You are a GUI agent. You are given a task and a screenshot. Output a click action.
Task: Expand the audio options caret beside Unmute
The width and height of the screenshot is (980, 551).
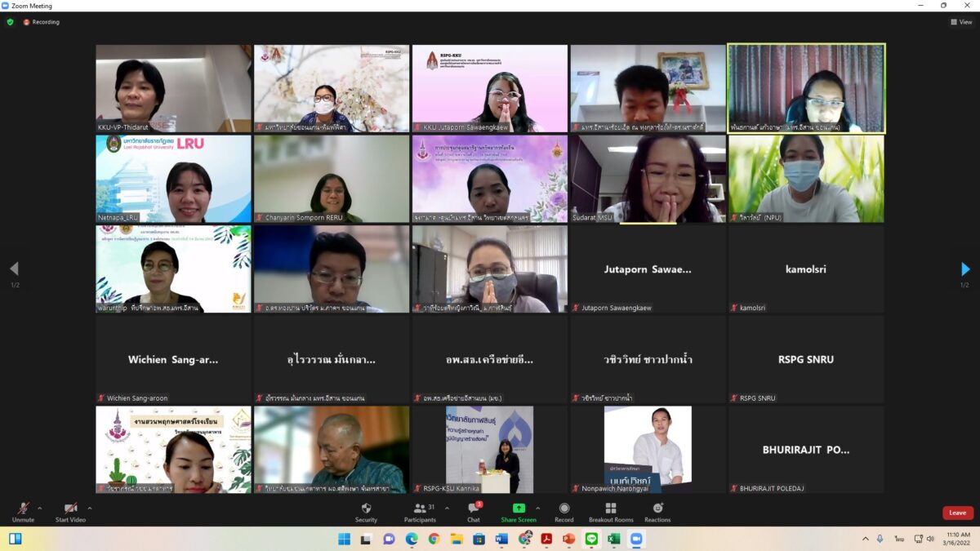(x=40, y=508)
